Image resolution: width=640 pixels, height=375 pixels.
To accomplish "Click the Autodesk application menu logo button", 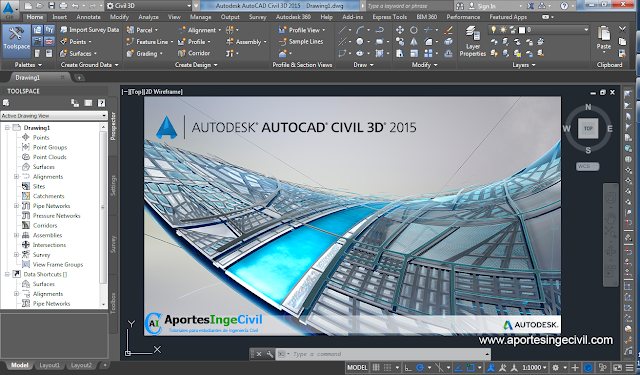I will click(x=9, y=10).
